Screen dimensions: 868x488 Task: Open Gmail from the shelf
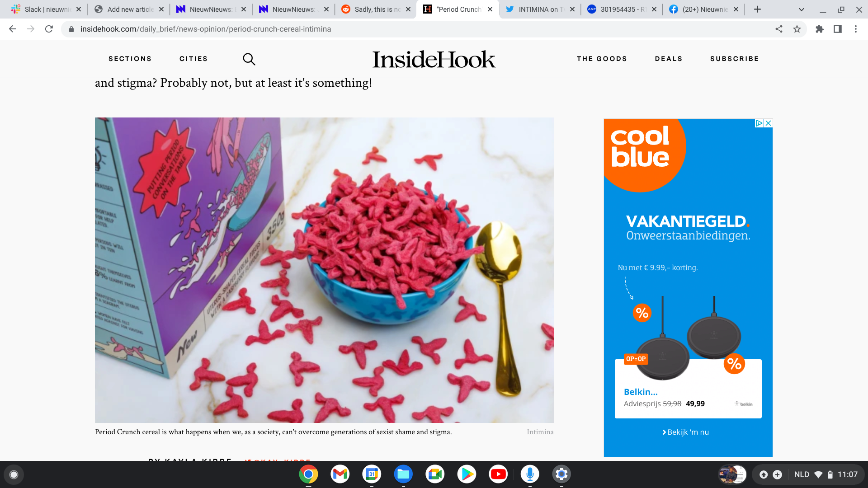tap(340, 474)
